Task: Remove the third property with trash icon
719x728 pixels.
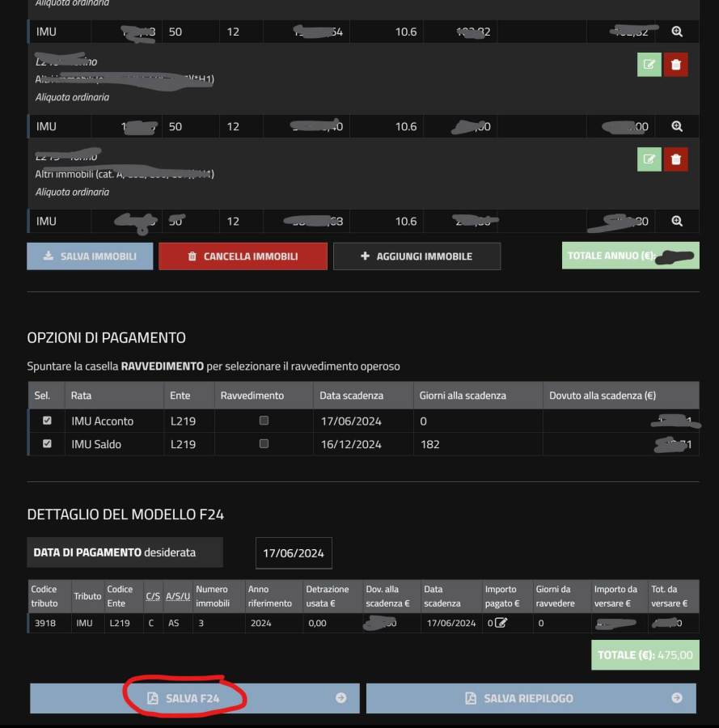Action: 675,159
